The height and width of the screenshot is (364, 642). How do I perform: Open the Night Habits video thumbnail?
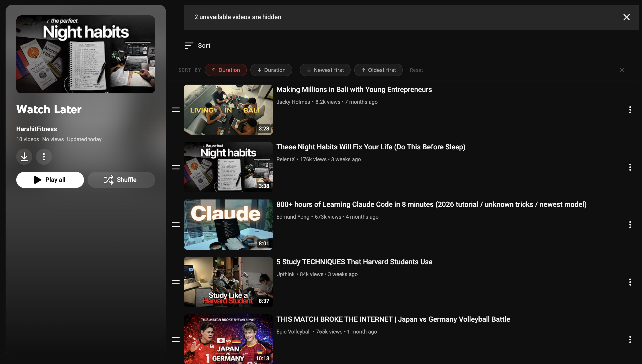pos(228,167)
